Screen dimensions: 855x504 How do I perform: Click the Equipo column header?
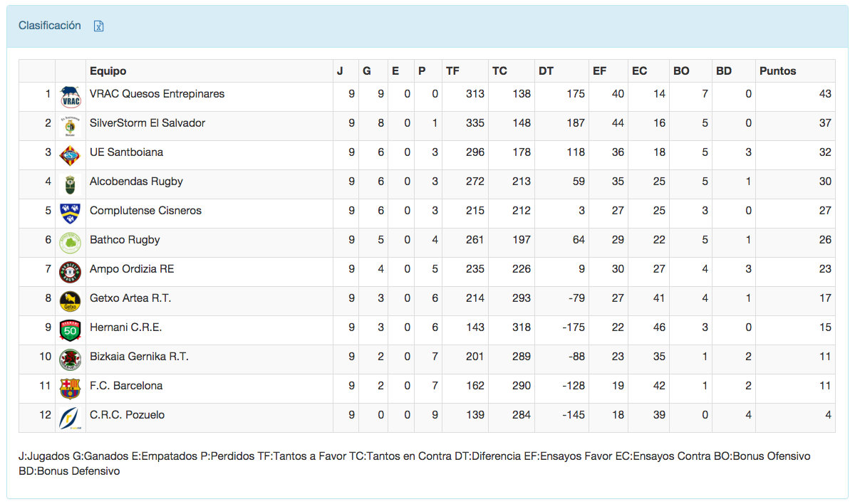pos(108,71)
